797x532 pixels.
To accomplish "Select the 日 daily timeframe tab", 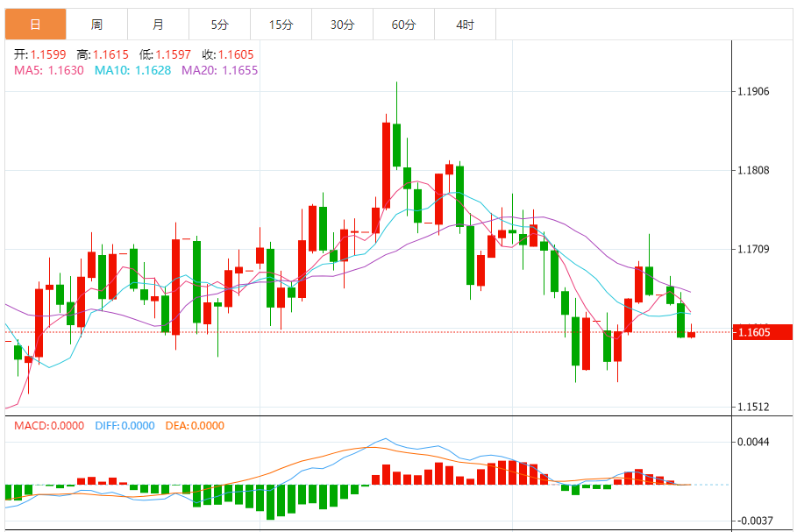I will point(36,25).
